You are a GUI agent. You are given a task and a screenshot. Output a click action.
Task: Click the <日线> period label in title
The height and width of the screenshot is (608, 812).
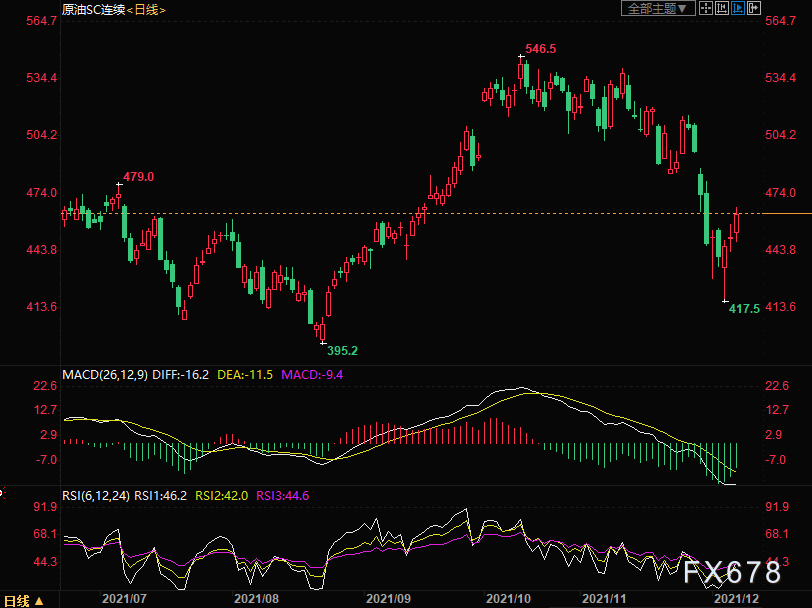click(x=146, y=9)
